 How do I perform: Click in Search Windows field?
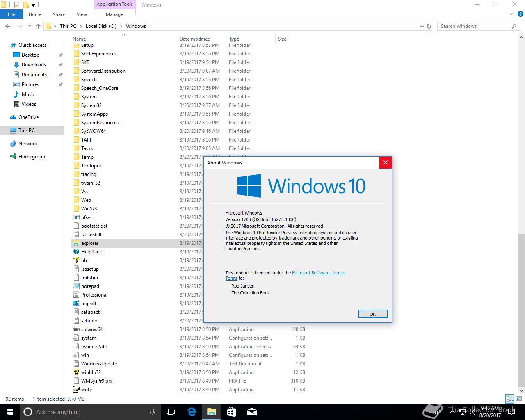474,26
